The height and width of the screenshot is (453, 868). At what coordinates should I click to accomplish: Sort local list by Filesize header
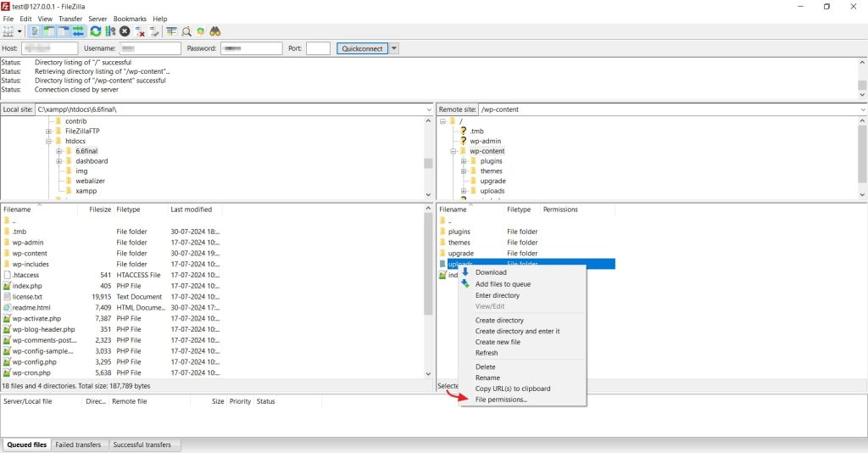pos(100,210)
